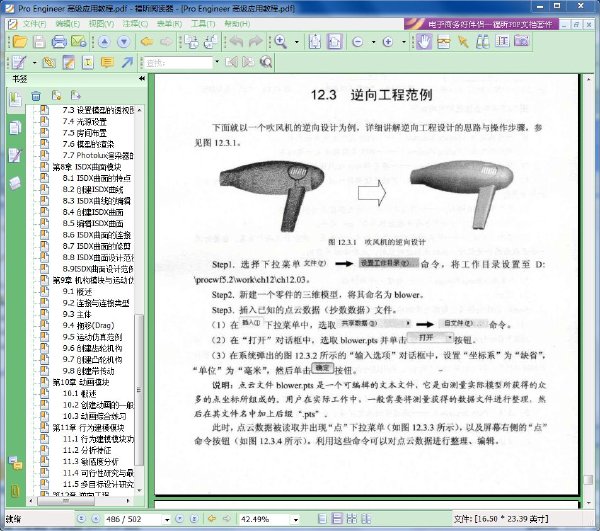Open dropdown next to Typewriter tool
This screenshot has width=600, height=531.
point(34,62)
